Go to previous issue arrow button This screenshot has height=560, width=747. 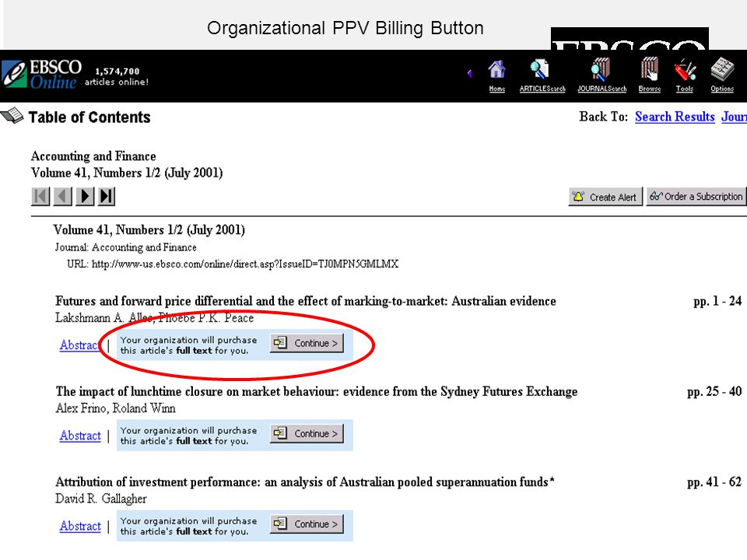(62, 196)
